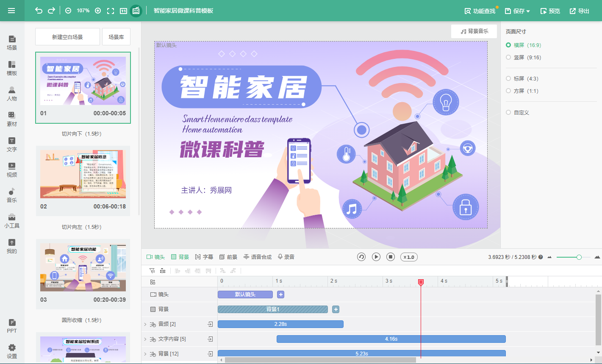The width and height of the screenshot is (602, 364).
Task: Reset canvas to 1:1 scale
Action: coord(123,11)
